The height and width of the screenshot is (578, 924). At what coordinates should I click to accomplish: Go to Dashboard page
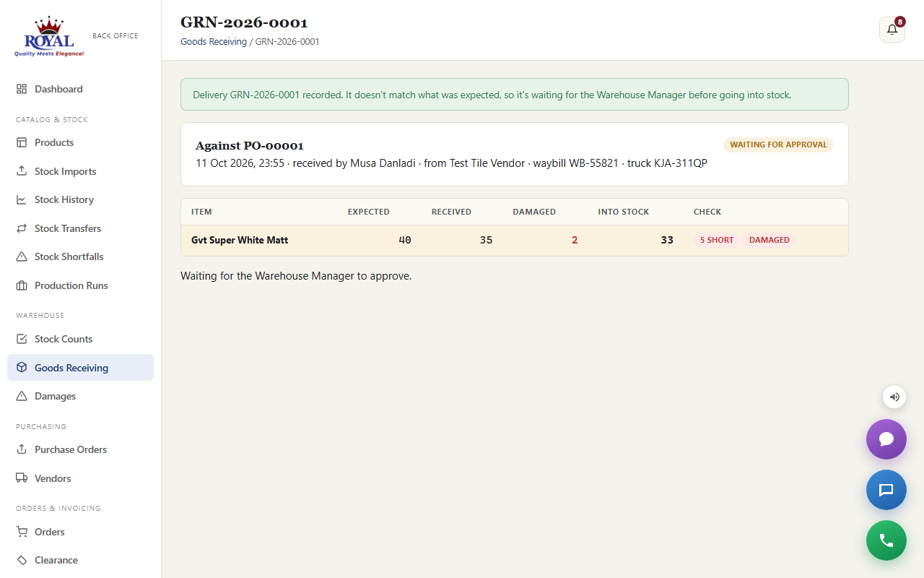coord(80,89)
